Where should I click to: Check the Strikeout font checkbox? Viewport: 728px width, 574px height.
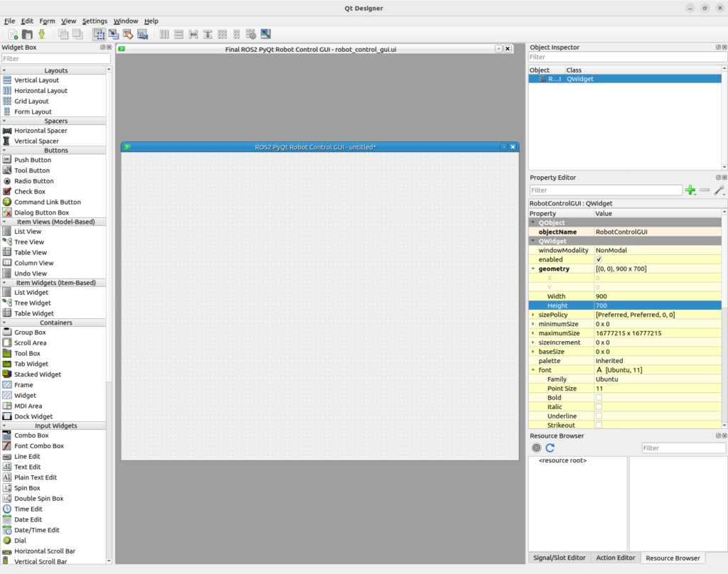599,425
